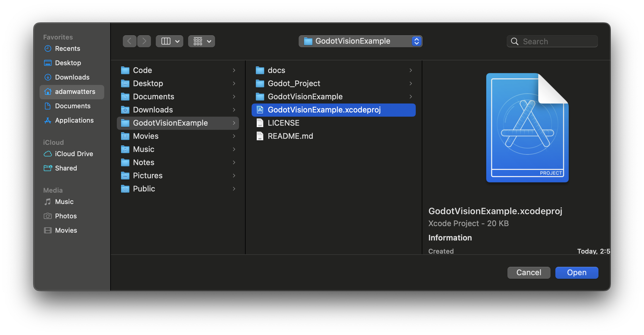
Task: Click the Cancel button
Action: point(529,272)
